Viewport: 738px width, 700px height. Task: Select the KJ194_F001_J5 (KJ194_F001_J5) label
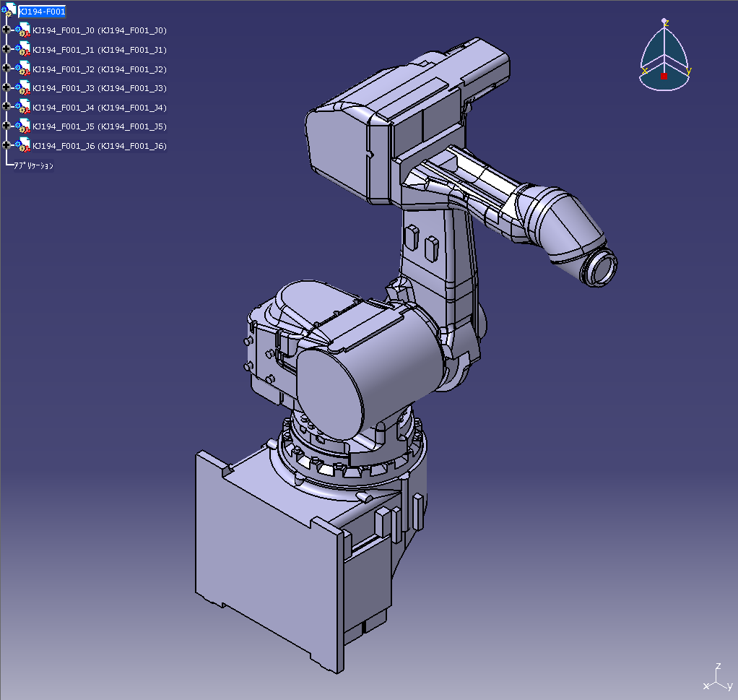(100, 126)
